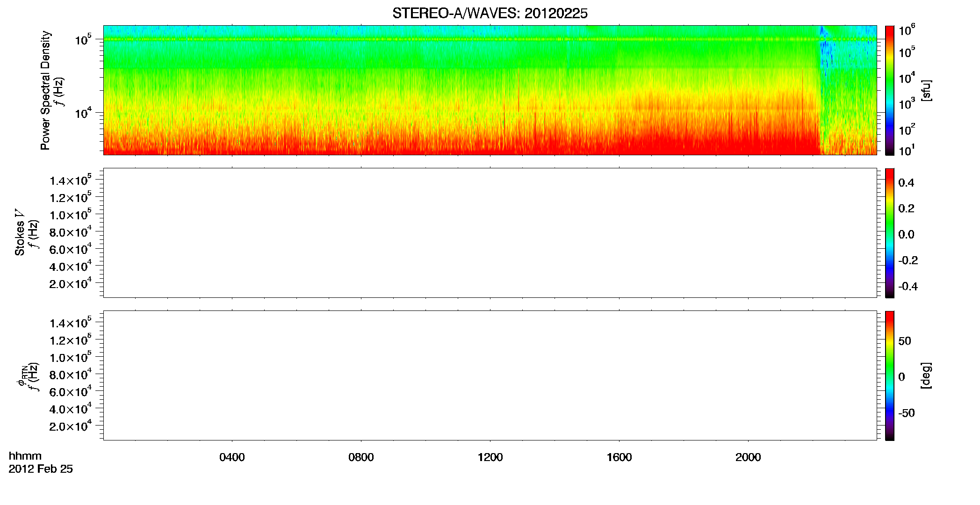Click the [deg] colorbar unit label
Viewport: 980px width, 505px height.
(x=926, y=375)
